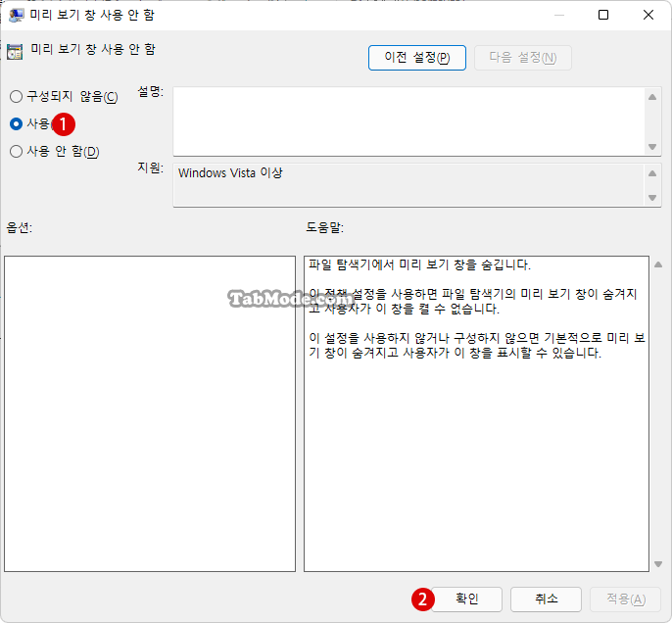Maximize the policy dialog window

click(603, 15)
